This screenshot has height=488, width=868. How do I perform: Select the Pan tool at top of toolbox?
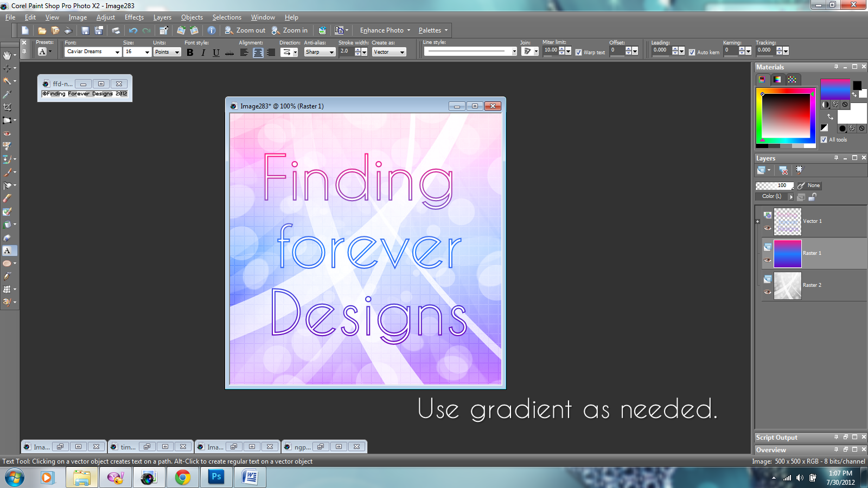(8, 55)
